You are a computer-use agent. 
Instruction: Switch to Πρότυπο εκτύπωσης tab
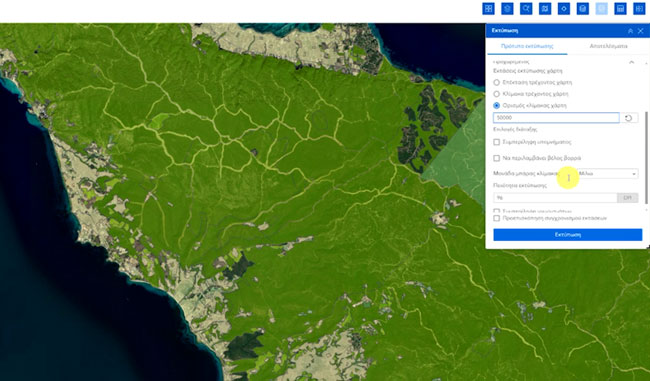[527, 46]
